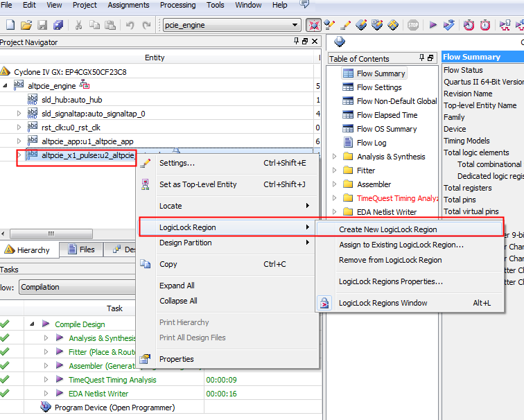Click the first red stopwatch toolbar icon

[469, 25]
